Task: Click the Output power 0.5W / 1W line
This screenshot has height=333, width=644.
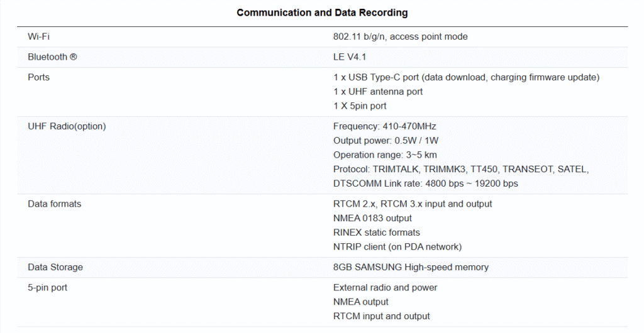Action: (x=386, y=140)
